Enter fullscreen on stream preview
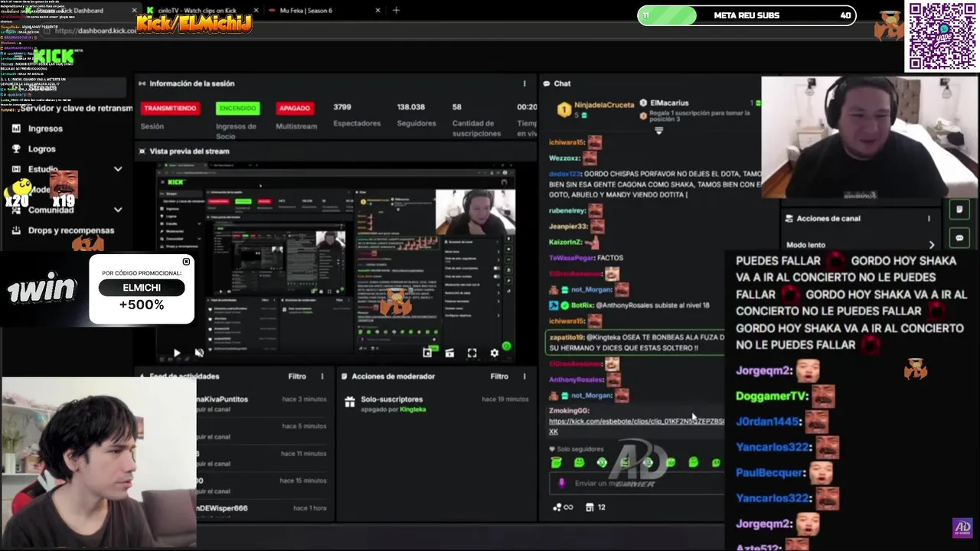The height and width of the screenshot is (551, 980). point(472,353)
